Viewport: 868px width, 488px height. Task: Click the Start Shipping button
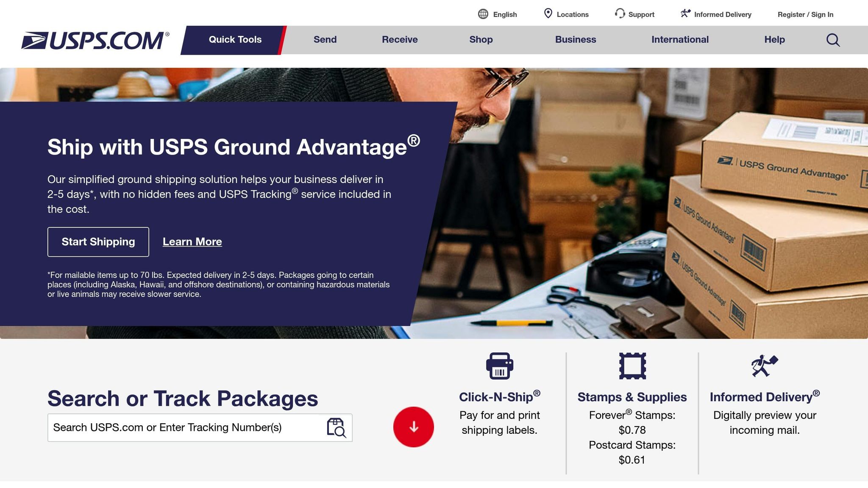pos(98,241)
